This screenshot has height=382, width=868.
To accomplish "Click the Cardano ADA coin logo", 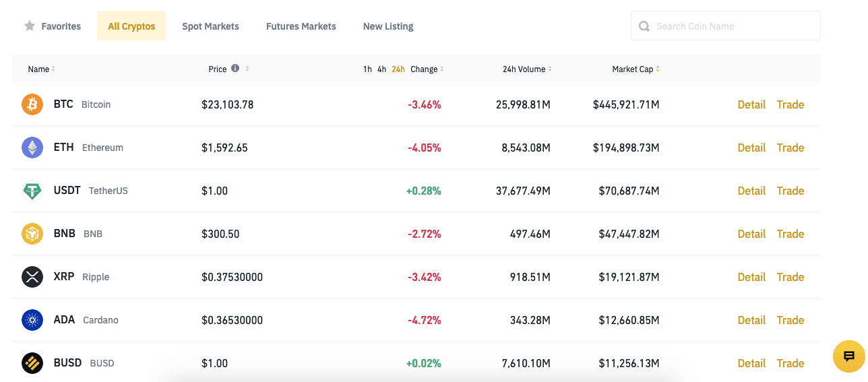I will 32,320.
